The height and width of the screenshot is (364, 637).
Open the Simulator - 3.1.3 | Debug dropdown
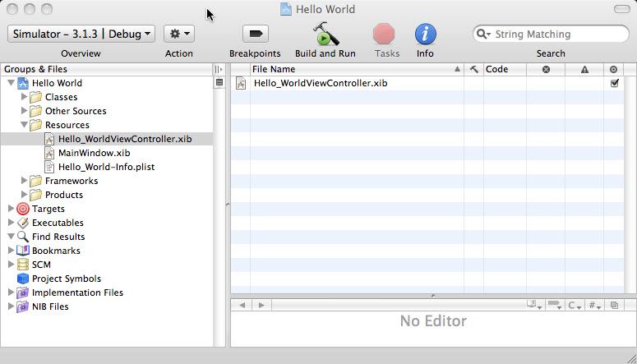pyautogui.click(x=81, y=34)
